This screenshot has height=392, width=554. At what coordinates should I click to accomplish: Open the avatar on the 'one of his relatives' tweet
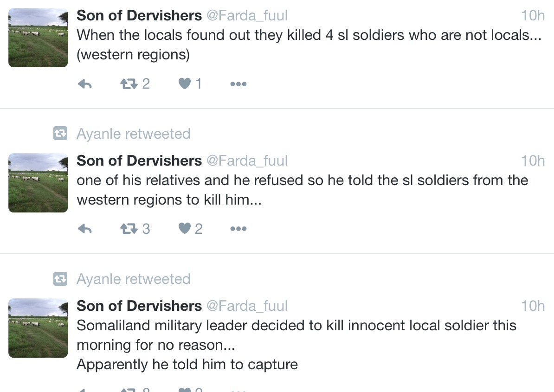38,183
